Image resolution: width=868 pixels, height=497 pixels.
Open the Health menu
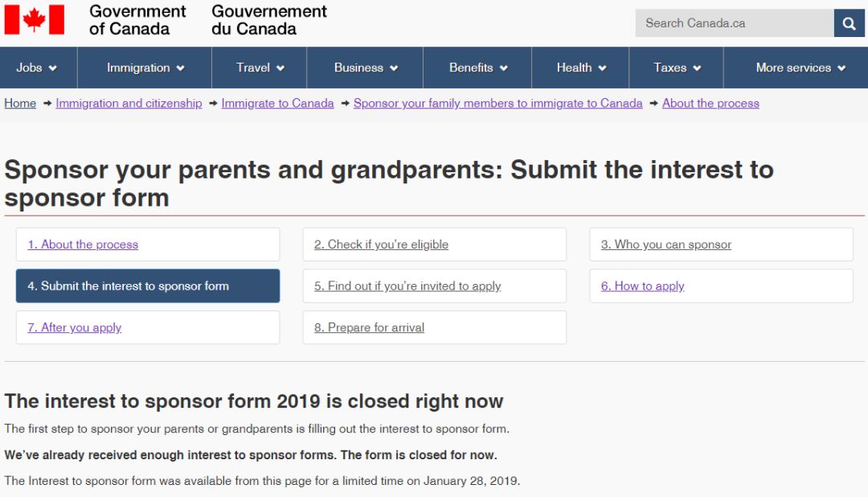(581, 68)
